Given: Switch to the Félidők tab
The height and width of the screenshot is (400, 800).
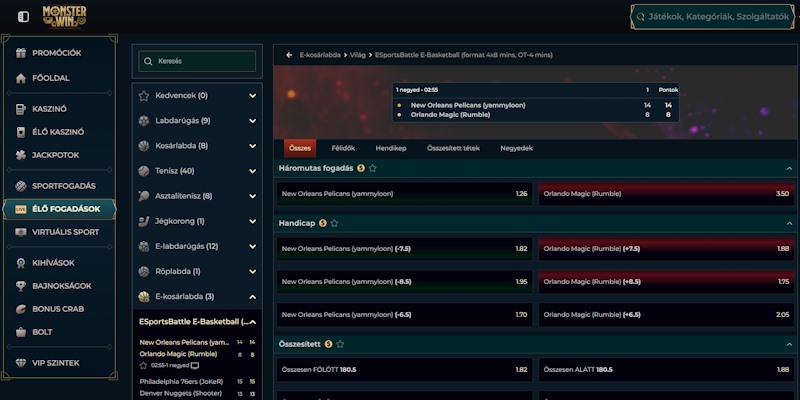Looking at the screenshot, I should pos(343,148).
